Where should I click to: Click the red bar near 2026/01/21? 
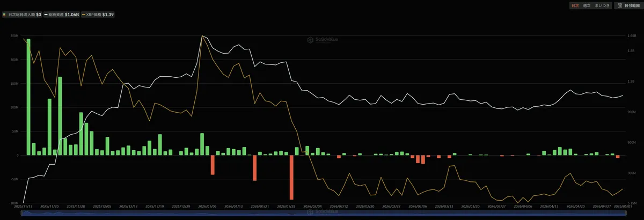click(x=255, y=168)
